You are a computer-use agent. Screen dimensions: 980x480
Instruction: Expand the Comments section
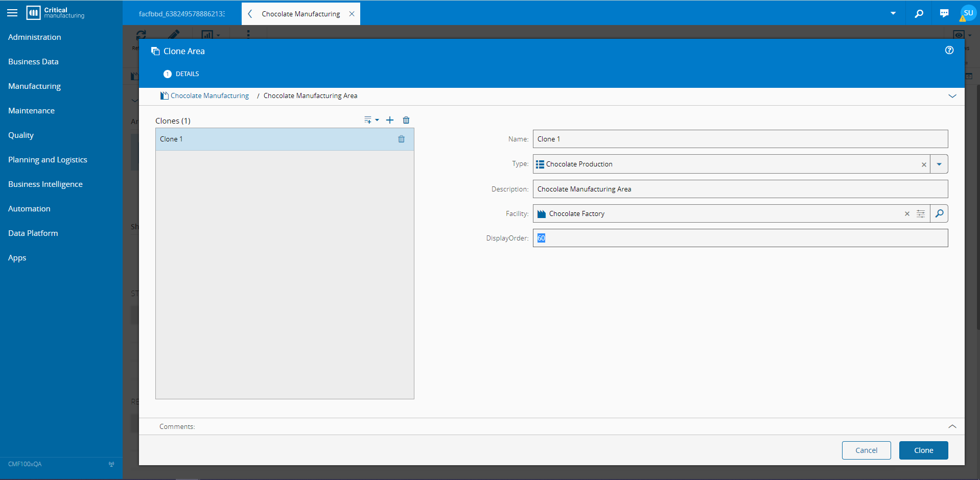pos(952,426)
